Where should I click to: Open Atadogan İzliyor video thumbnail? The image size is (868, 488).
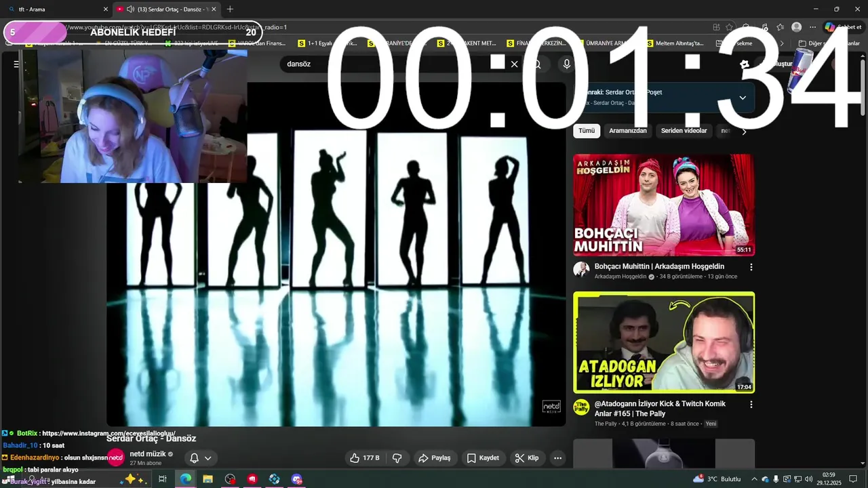[664, 343]
